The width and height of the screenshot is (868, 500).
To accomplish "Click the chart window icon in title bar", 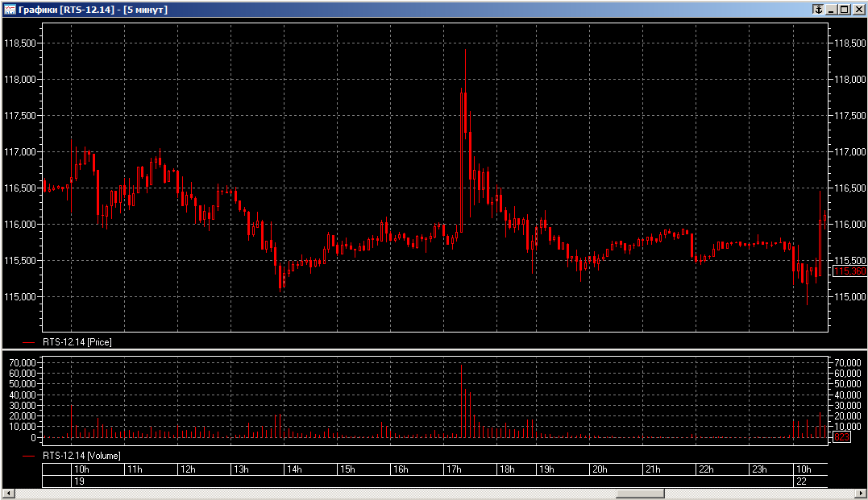I will pyautogui.click(x=10, y=10).
